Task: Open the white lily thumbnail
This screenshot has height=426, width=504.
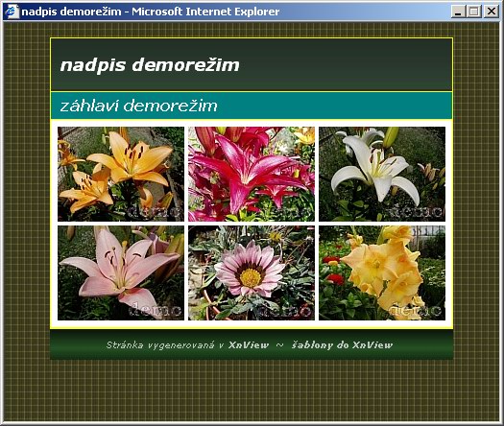Action: [x=382, y=174]
